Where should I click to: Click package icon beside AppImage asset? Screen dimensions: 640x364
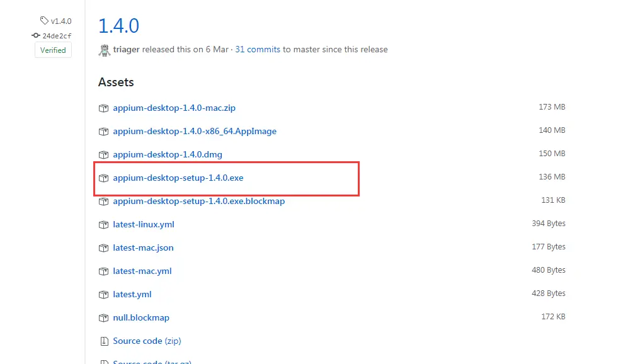click(x=104, y=132)
